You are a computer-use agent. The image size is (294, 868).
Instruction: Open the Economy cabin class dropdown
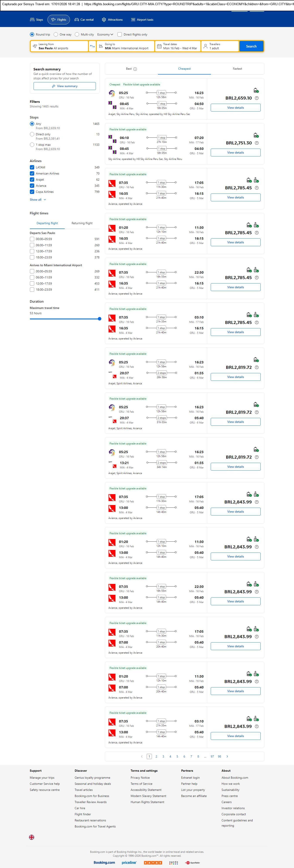[x=105, y=34]
